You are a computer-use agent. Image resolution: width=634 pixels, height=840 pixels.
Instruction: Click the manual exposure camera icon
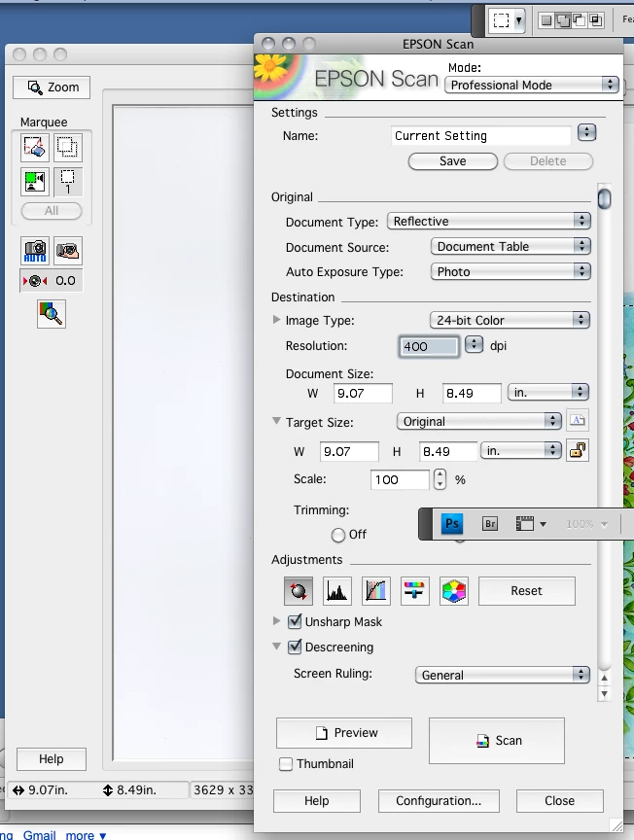click(67, 251)
